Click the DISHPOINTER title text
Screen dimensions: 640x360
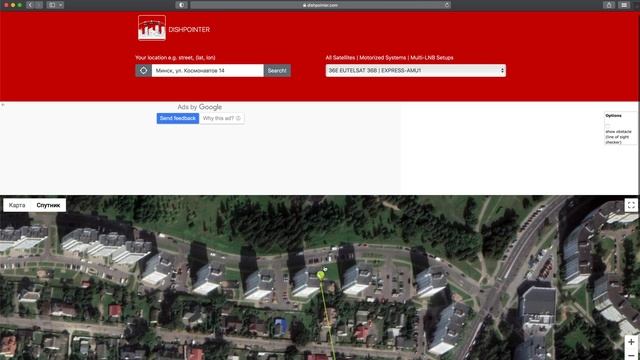pyautogui.click(x=189, y=29)
